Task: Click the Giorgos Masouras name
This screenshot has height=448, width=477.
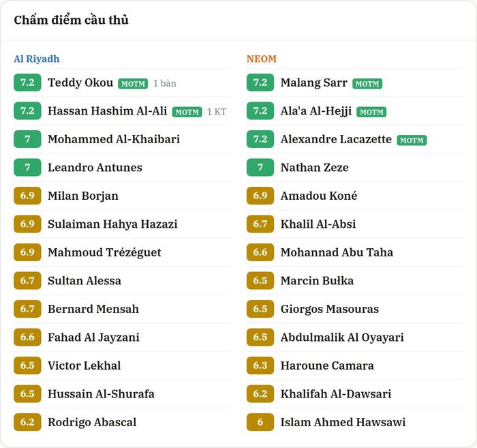Action: pos(330,309)
